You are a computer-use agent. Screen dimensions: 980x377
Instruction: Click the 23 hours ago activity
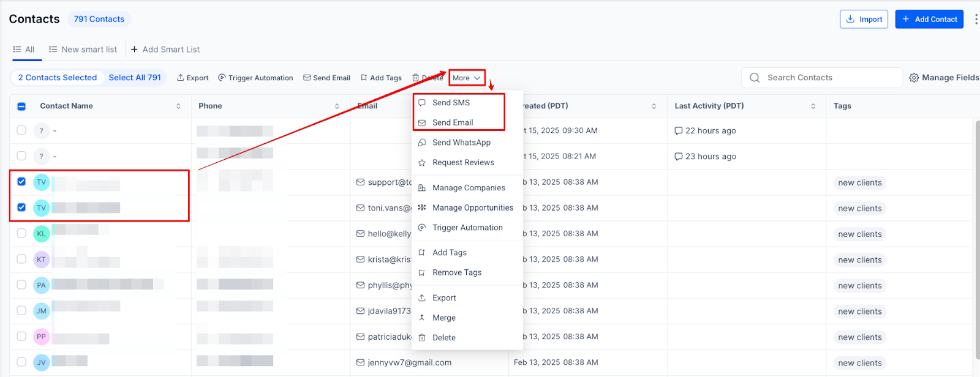point(705,157)
